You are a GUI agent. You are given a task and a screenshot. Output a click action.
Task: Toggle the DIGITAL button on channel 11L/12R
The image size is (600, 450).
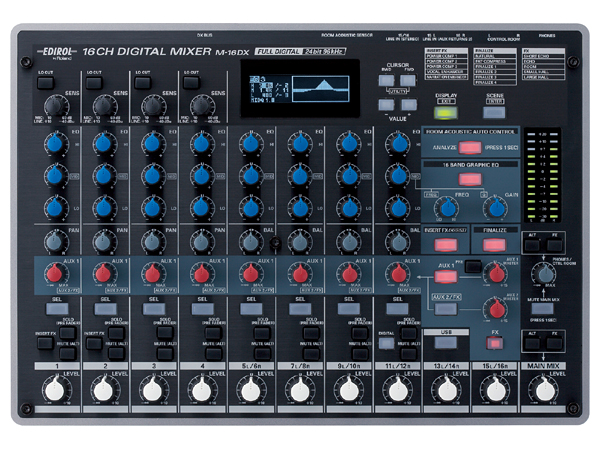[386, 343]
